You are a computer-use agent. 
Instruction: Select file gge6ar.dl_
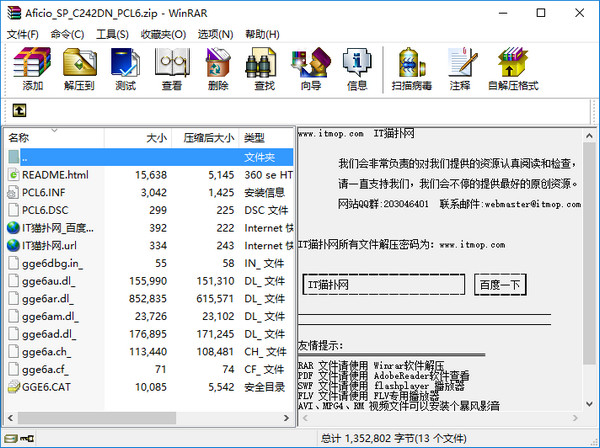pos(150,298)
